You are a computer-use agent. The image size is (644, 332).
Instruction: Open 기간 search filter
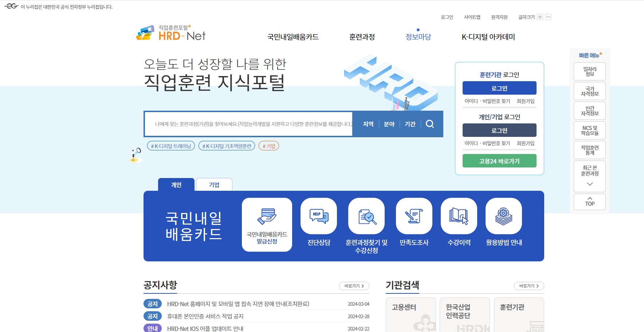pos(410,124)
